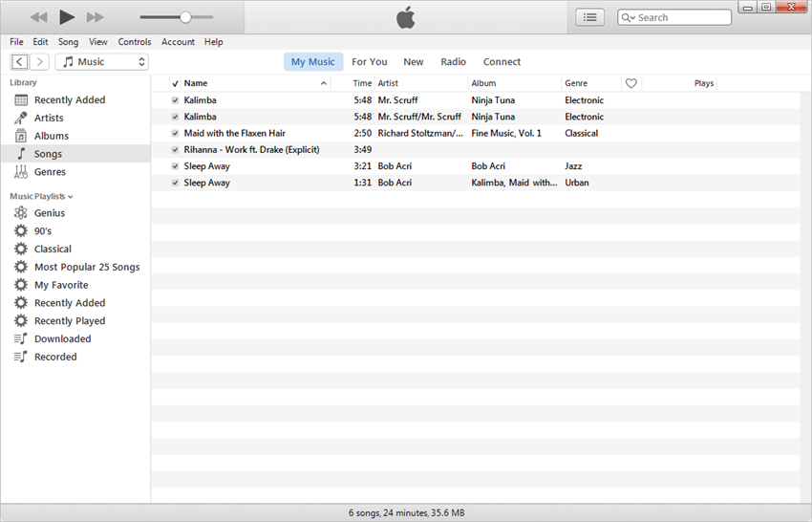Image resolution: width=812 pixels, height=522 pixels.
Task: Uncheck the Rihanna - Work song checkbox
Action: pos(175,150)
